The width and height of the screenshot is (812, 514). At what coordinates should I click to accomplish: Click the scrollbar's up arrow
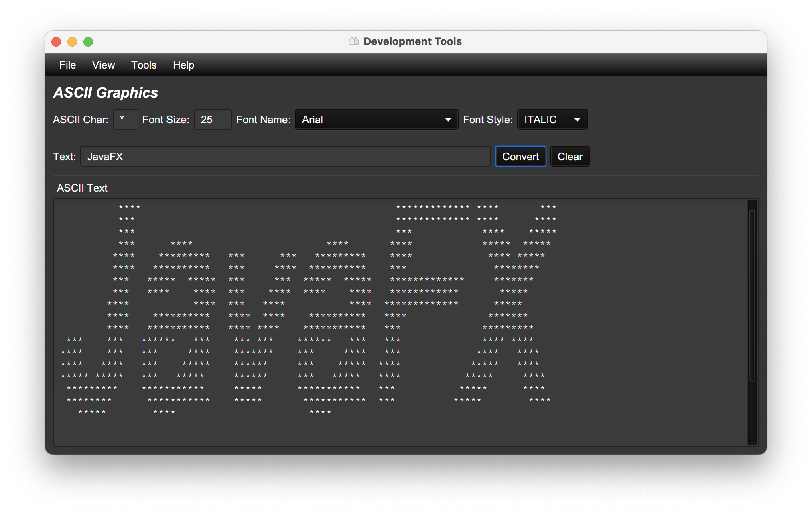[752, 204]
